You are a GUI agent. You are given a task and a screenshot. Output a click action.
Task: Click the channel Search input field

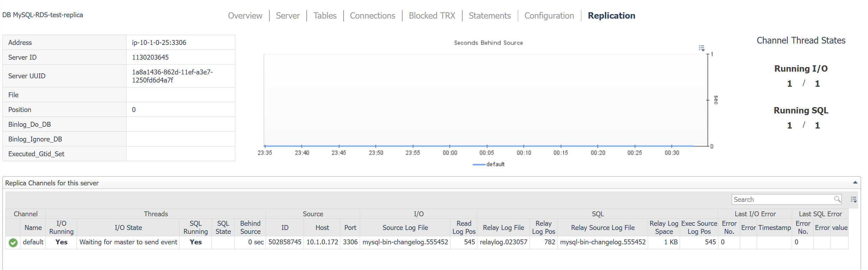783,199
